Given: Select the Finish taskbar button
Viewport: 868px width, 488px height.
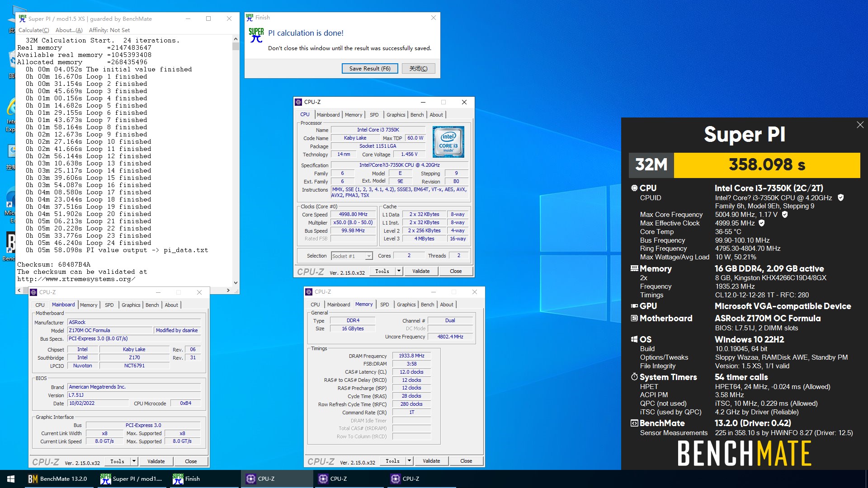Looking at the screenshot, I should [203, 479].
